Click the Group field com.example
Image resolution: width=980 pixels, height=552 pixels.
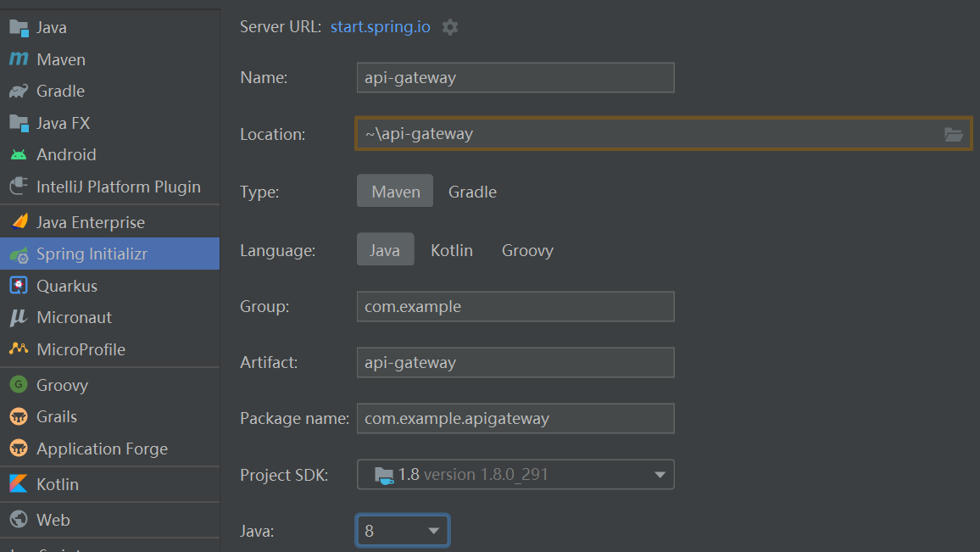515,306
